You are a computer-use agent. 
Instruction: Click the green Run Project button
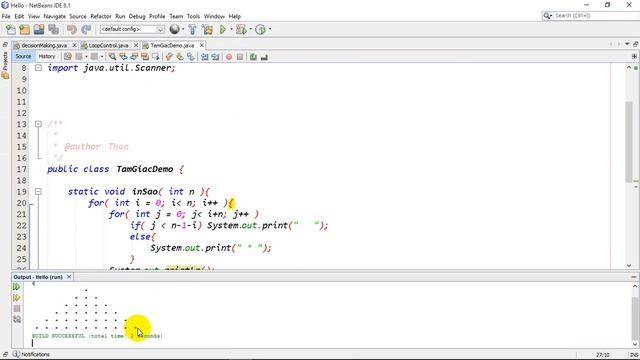tap(223, 29)
